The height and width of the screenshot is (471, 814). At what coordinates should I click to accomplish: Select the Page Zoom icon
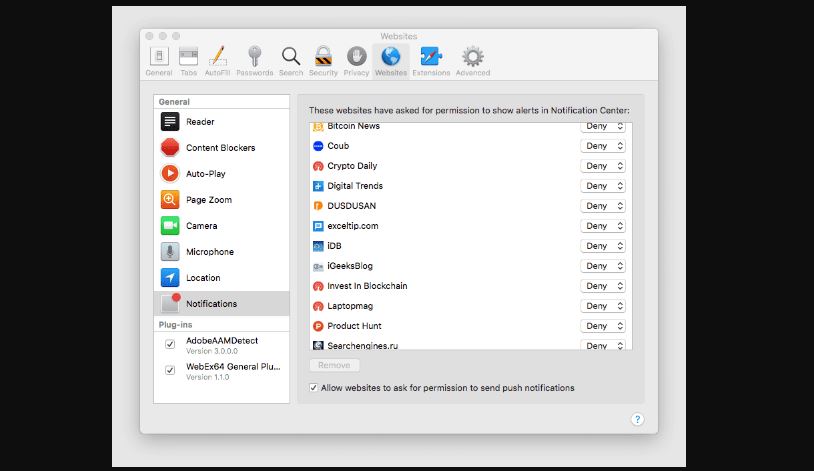coord(170,199)
